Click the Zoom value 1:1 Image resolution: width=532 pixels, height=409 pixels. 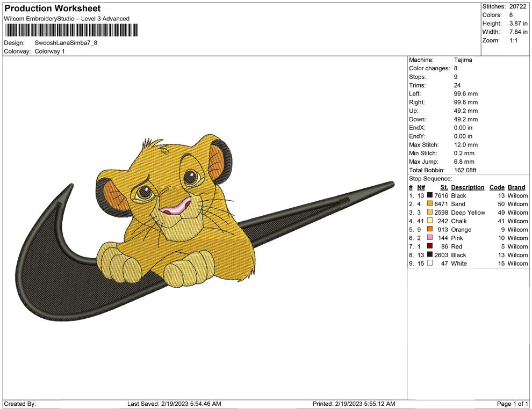514,40
